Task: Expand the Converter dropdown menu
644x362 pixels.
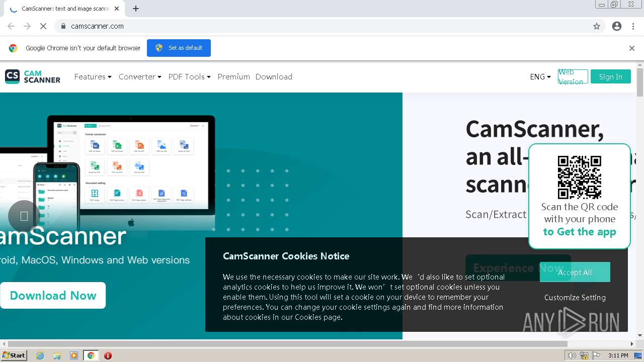Action: [x=140, y=76]
